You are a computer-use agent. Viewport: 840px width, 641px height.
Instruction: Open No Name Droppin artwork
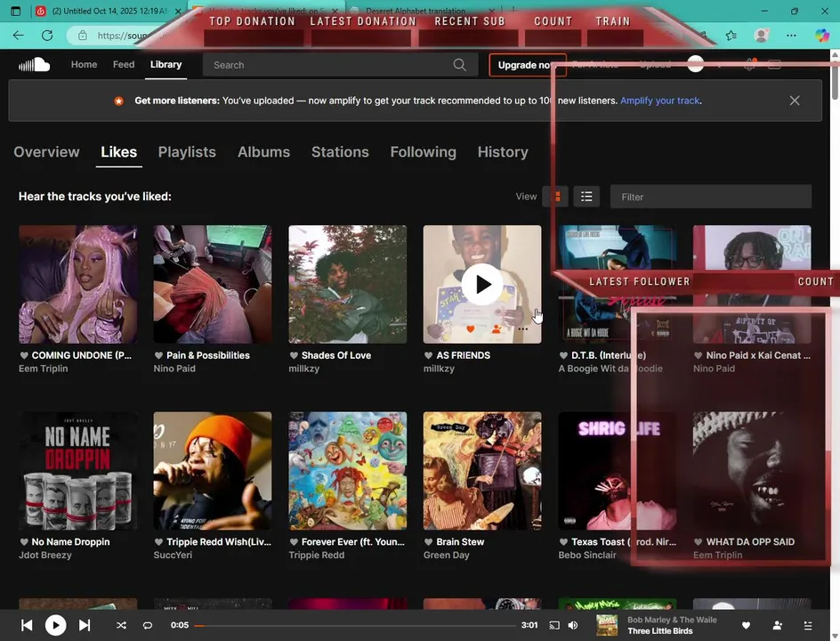77,471
